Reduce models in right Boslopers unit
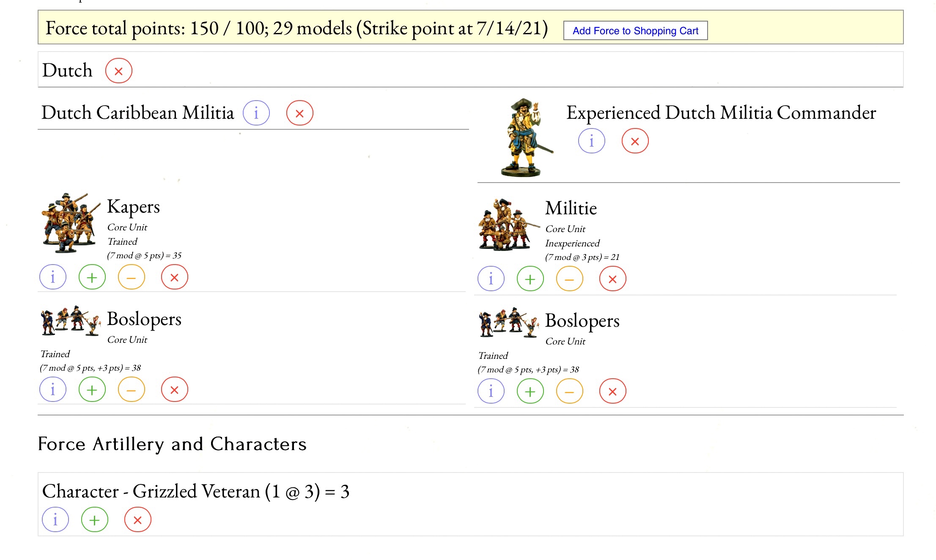The height and width of the screenshot is (560, 936). (569, 391)
